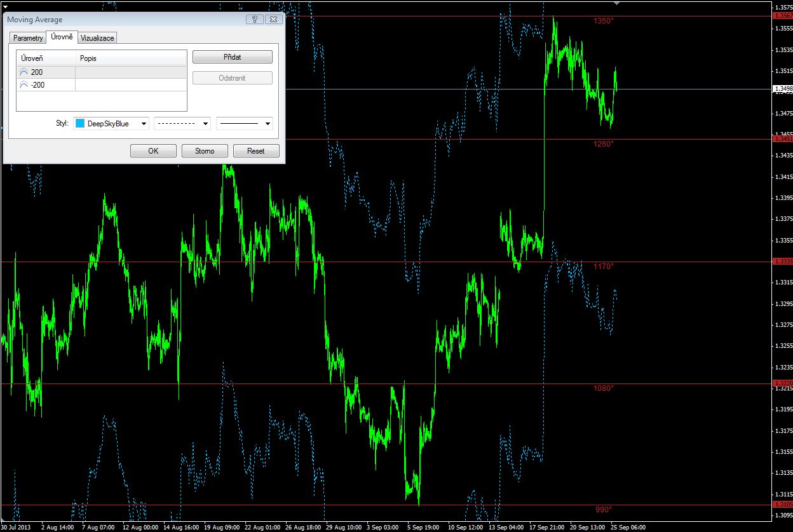Click the level icon beside -200

[x=24, y=85]
